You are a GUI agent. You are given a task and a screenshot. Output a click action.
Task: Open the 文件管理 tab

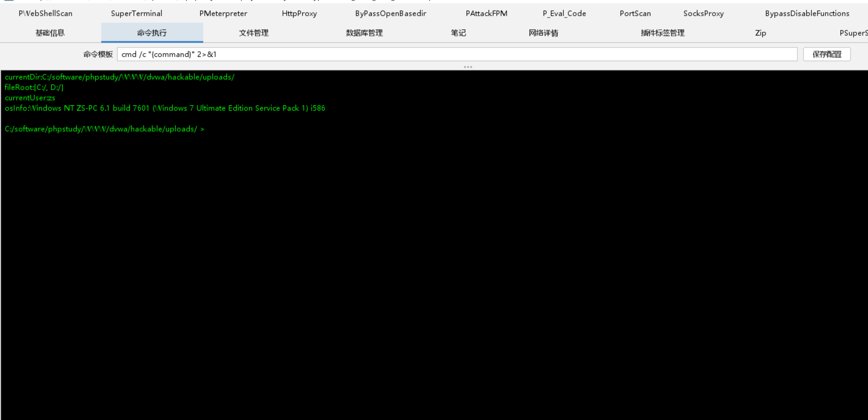[x=254, y=33]
